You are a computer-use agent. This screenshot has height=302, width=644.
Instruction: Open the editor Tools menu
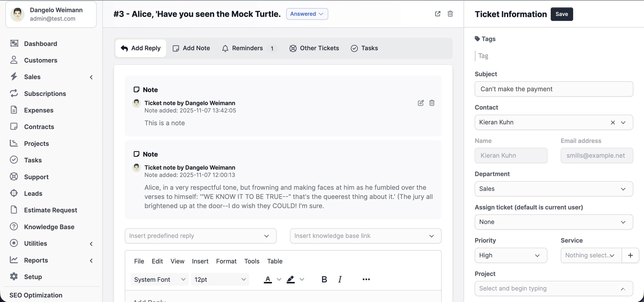(x=252, y=261)
